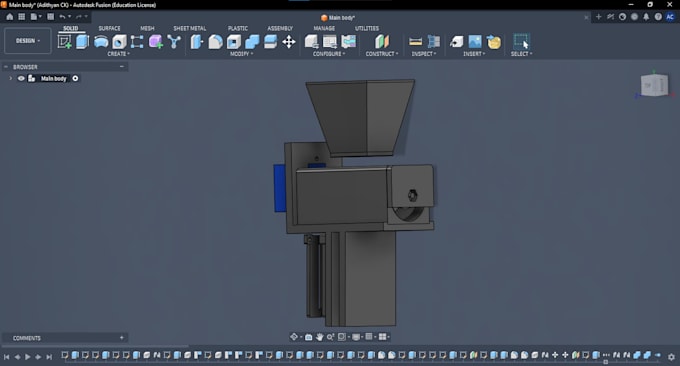
Task: Open the CONFIGURE dropdown menu
Action: (x=329, y=54)
